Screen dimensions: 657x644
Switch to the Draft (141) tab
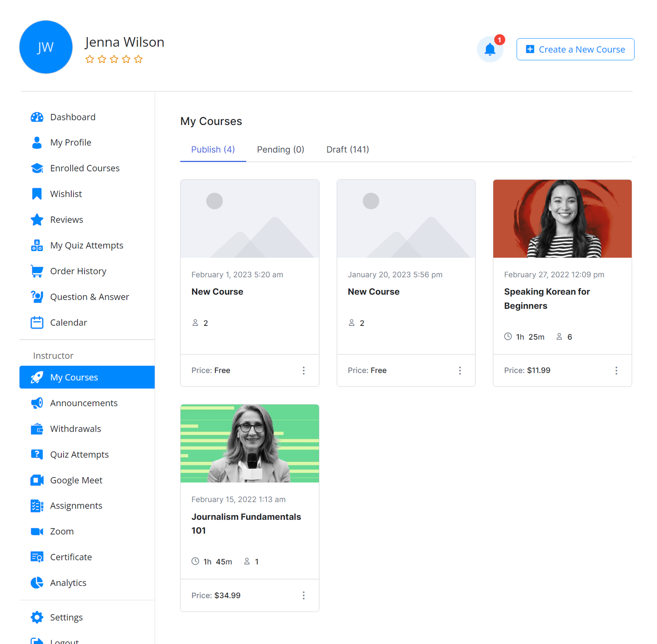pos(347,150)
